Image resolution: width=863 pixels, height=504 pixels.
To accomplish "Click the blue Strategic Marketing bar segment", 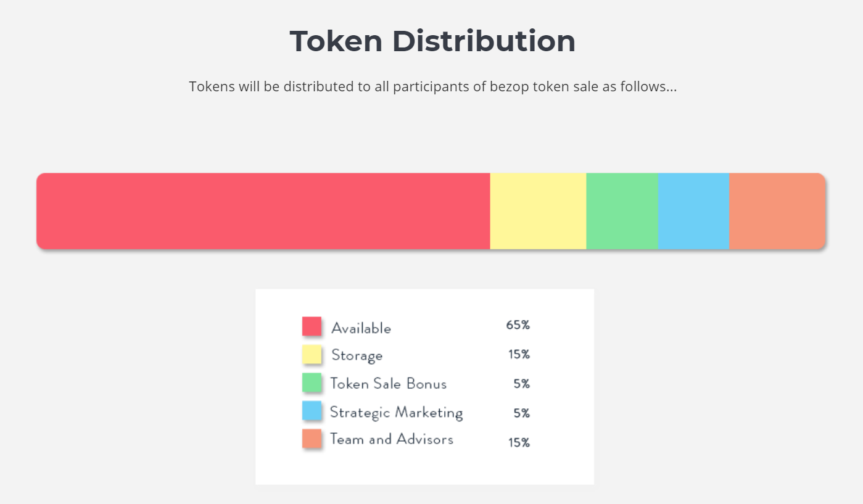I will click(x=693, y=211).
